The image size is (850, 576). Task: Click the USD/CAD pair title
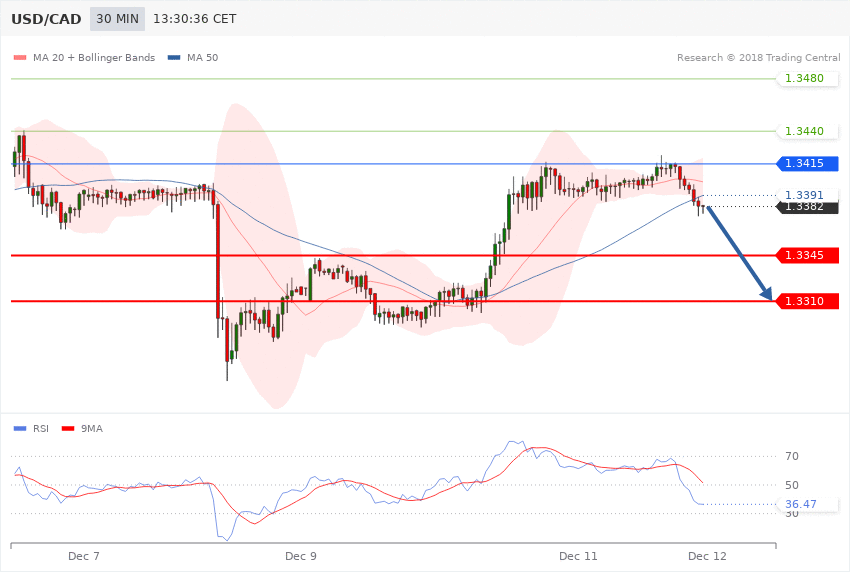coord(46,19)
